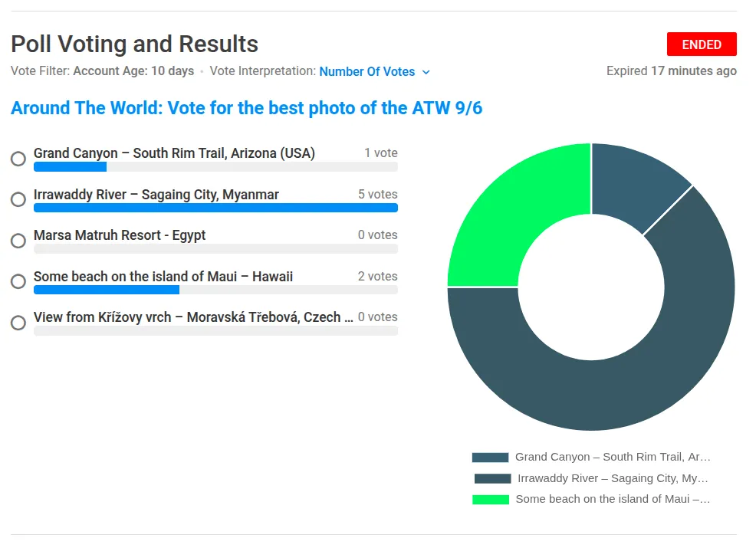Screen dimensions: 756x548
Task: Click Maui beach 2 votes progress bar
Action: [215, 290]
